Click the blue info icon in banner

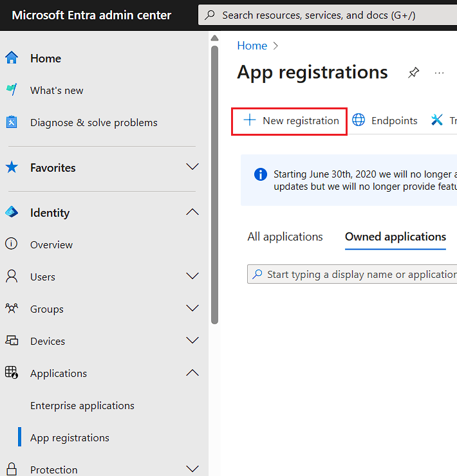pyautogui.click(x=261, y=174)
